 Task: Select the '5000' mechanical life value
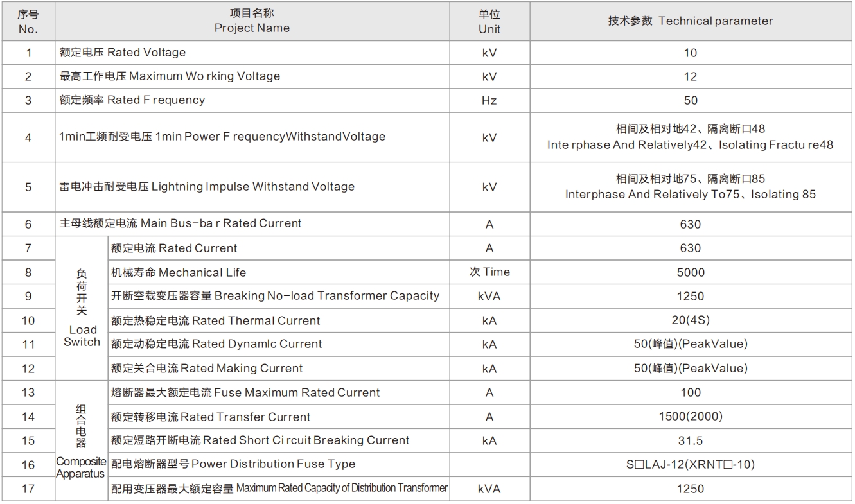tap(690, 272)
